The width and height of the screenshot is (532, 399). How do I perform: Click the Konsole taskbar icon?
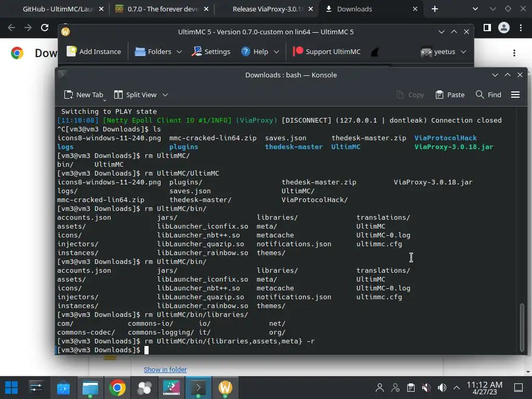point(198,388)
